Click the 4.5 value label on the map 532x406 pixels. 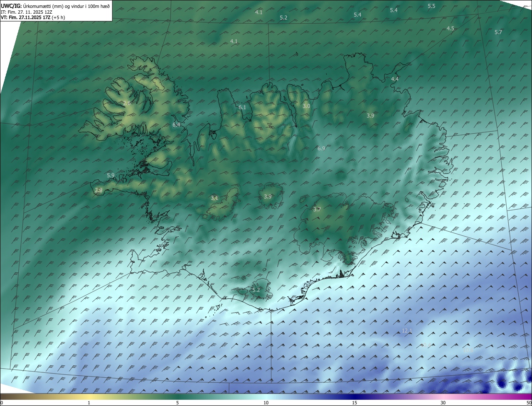tap(450, 28)
